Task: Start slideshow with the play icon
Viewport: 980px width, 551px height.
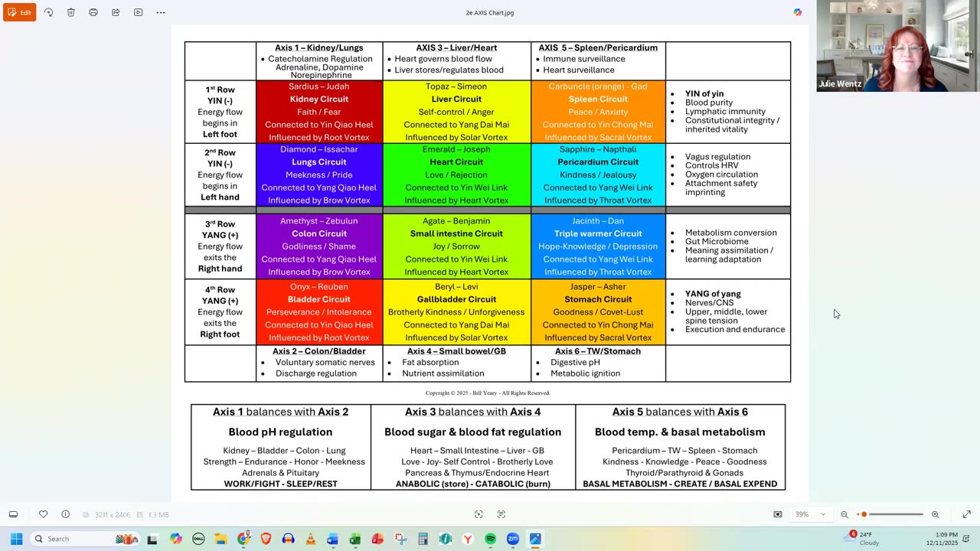Action: pyautogui.click(x=138, y=12)
